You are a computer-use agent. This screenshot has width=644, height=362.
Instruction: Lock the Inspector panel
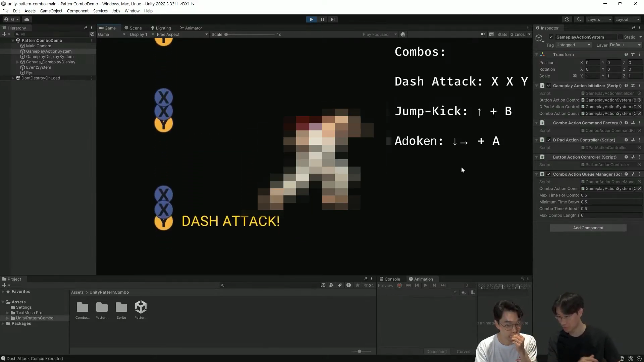pyautogui.click(x=633, y=28)
